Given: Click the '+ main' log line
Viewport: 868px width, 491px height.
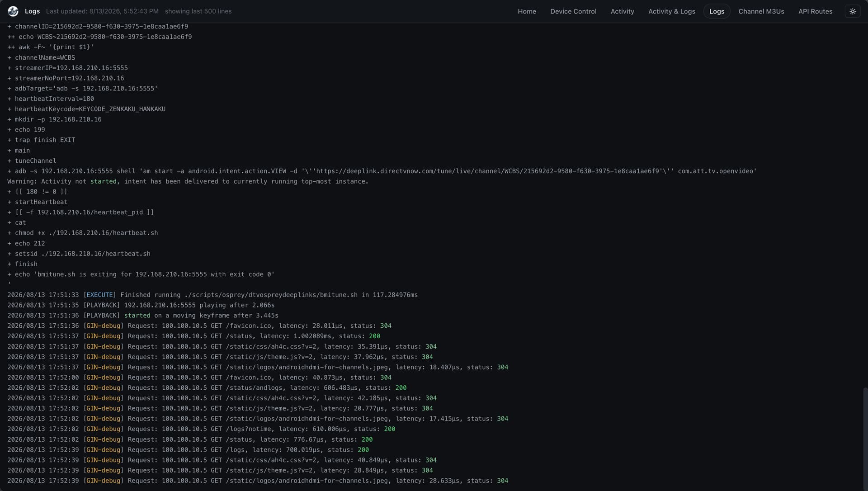Looking at the screenshot, I should pos(19,151).
